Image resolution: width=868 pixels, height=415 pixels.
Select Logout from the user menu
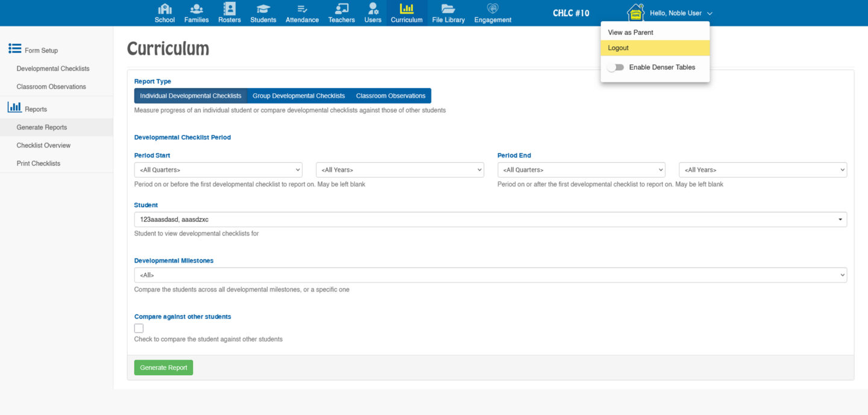pyautogui.click(x=618, y=48)
